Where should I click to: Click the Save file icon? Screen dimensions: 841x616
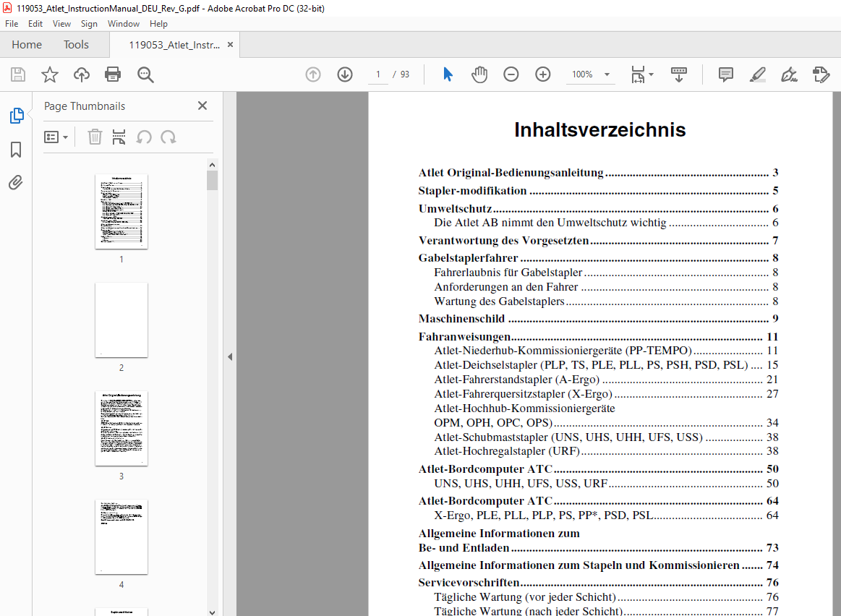[x=18, y=74]
